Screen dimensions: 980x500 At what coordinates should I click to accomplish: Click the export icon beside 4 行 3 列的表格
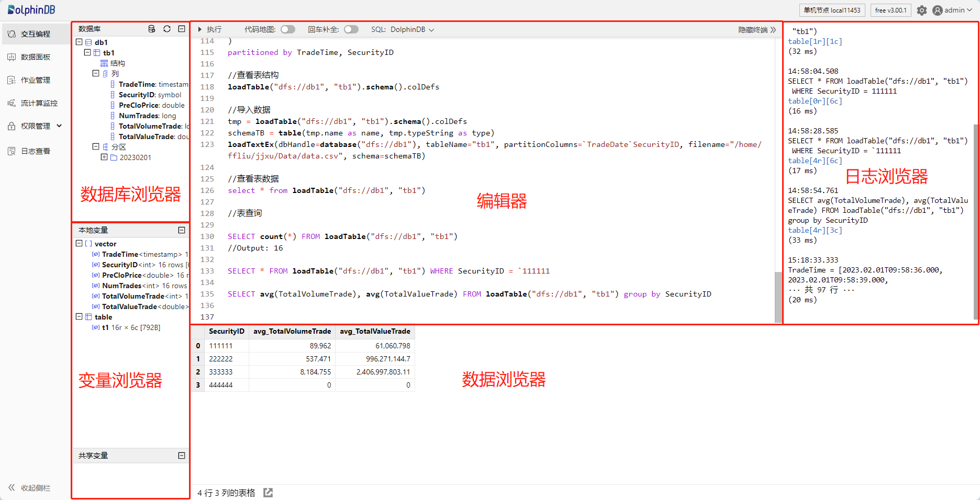(268, 493)
